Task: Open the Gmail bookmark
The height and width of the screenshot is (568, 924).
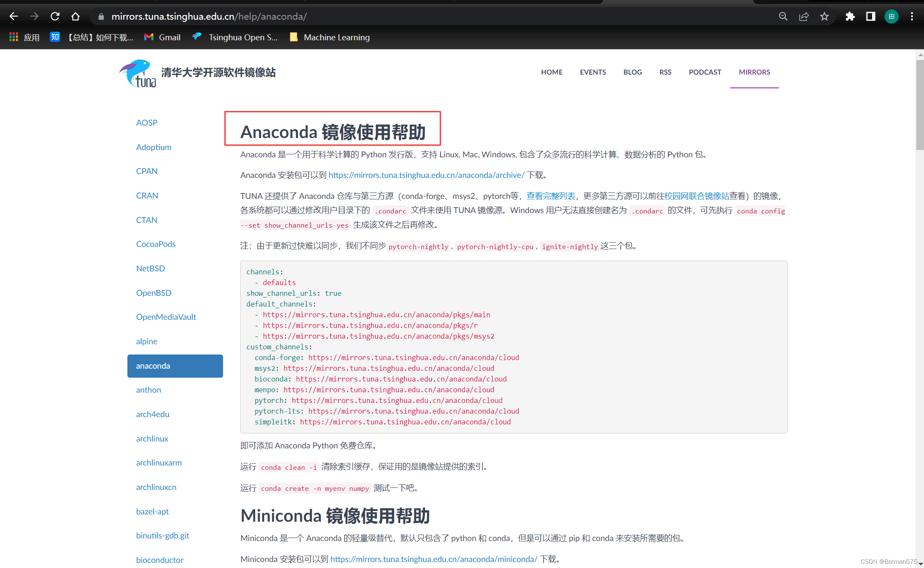Action: [x=162, y=37]
